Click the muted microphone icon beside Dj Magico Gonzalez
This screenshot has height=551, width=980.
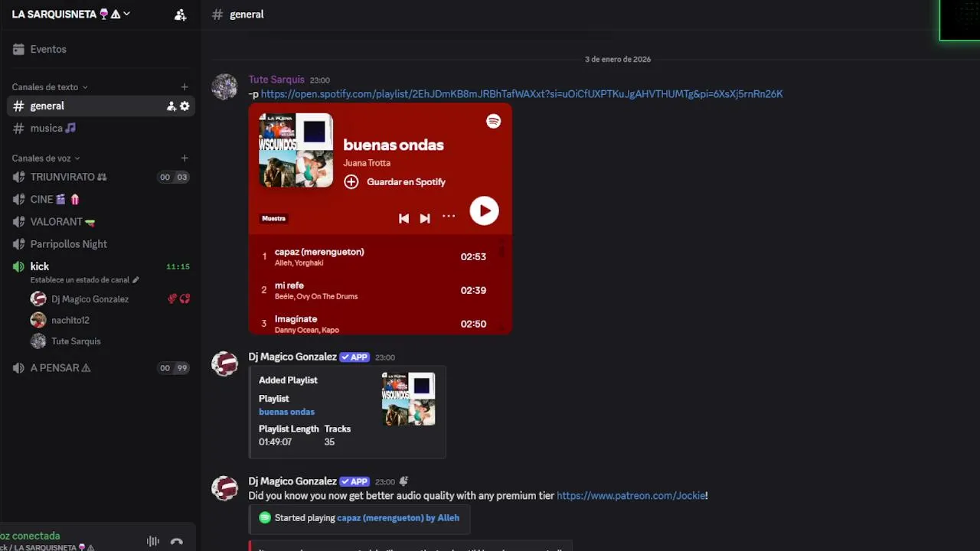coord(172,299)
